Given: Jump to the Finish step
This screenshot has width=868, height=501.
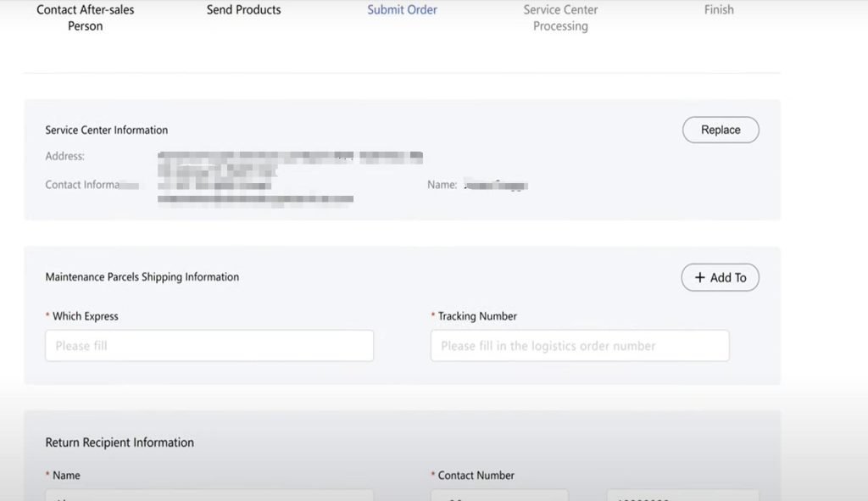Looking at the screenshot, I should (719, 10).
